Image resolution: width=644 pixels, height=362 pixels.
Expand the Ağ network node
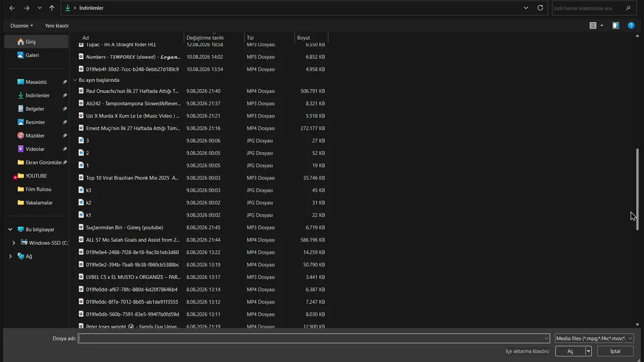pos(10,256)
